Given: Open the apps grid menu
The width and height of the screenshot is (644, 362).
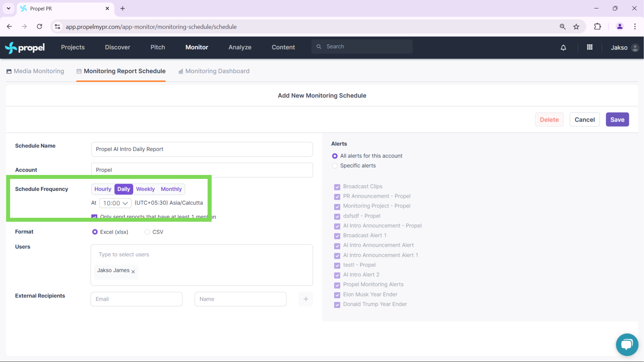Looking at the screenshot, I should coord(590,47).
